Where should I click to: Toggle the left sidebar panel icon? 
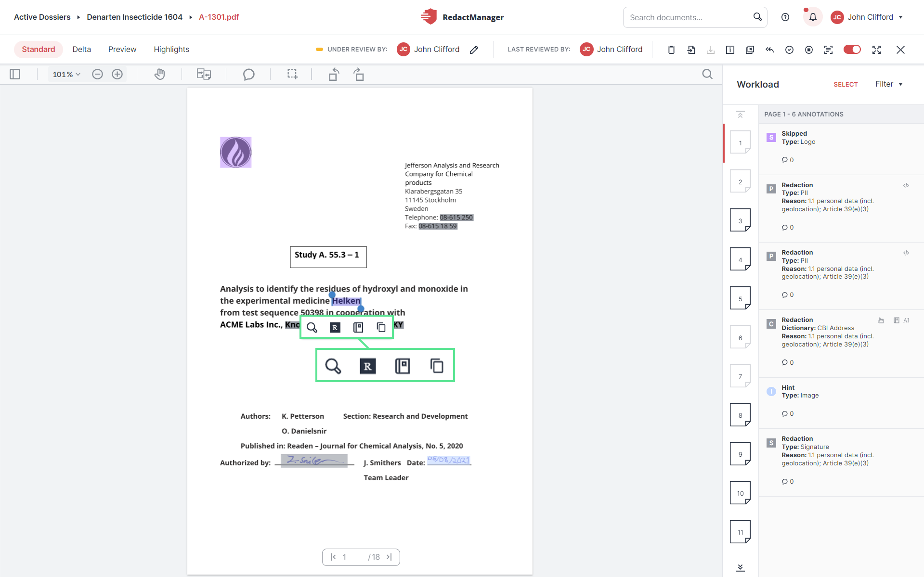click(15, 74)
